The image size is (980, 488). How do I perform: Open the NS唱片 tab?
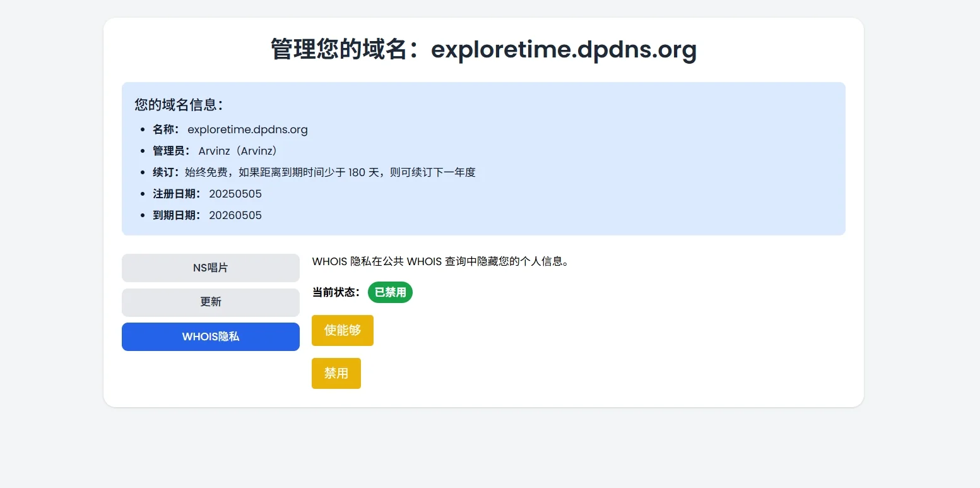[x=210, y=268]
